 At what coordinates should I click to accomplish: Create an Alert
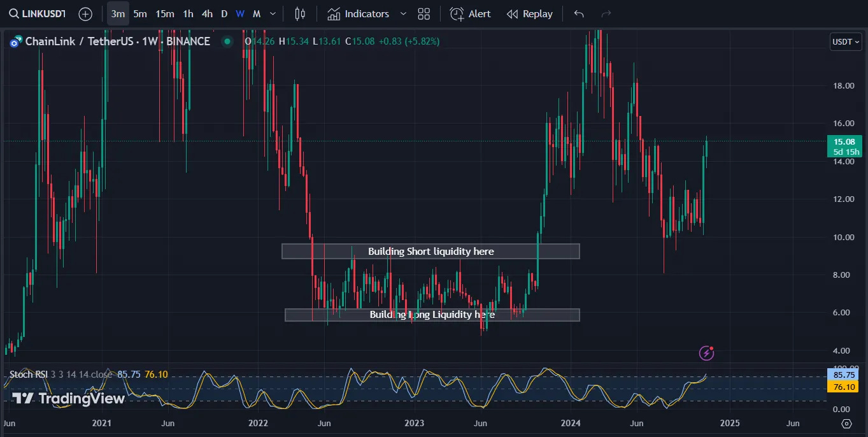point(471,13)
